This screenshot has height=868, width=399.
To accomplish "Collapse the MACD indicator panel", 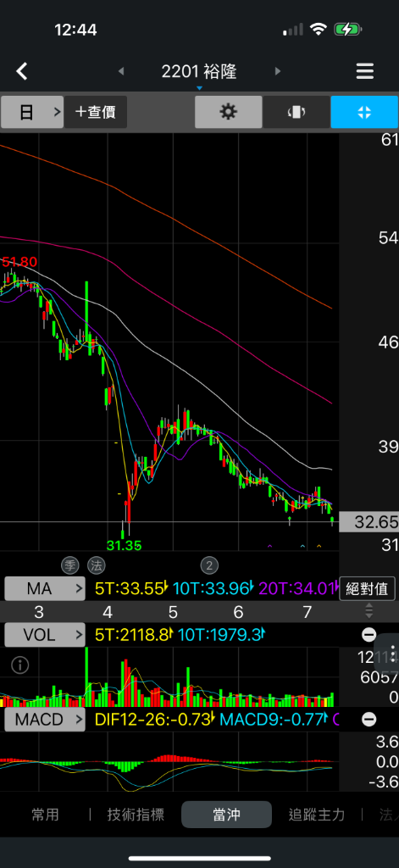I will pos(369,719).
